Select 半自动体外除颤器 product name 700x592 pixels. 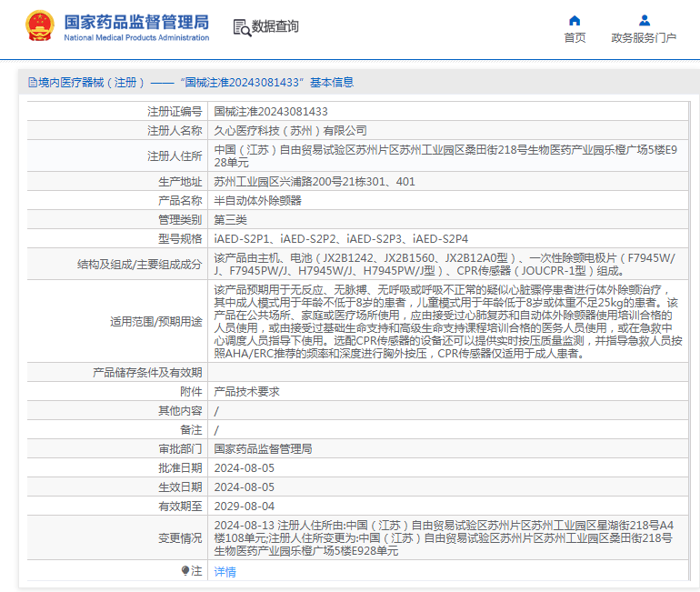coord(257,200)
